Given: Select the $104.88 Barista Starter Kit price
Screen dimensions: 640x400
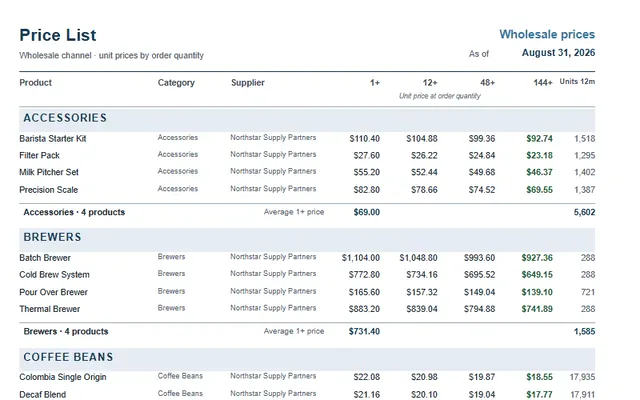Looking at the screenshot, I should 422,139.
